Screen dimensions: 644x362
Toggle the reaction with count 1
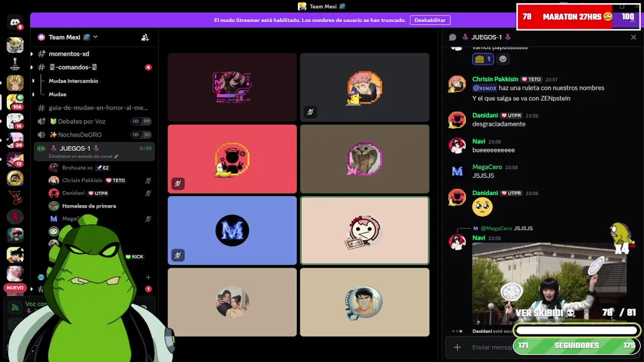[482, 59]
